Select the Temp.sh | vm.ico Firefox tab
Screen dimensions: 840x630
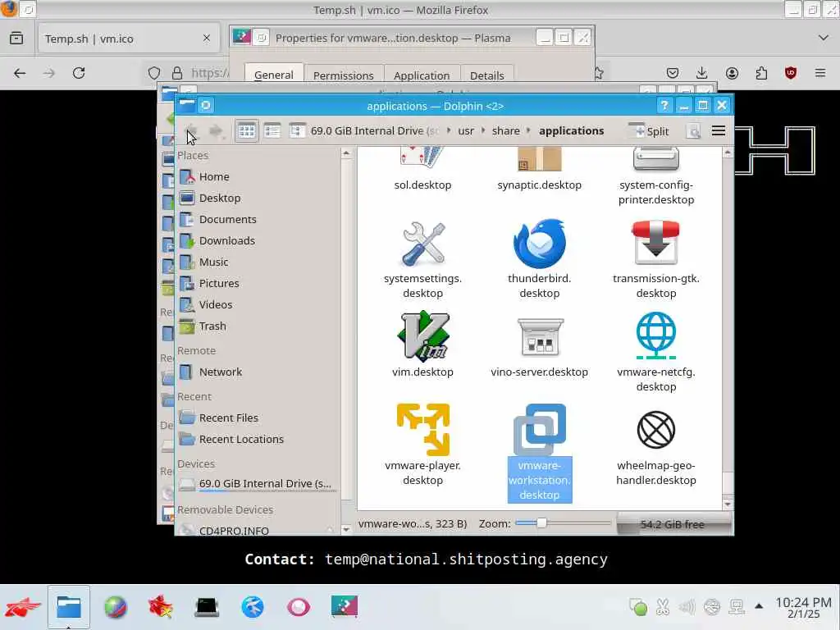(127, 38)
